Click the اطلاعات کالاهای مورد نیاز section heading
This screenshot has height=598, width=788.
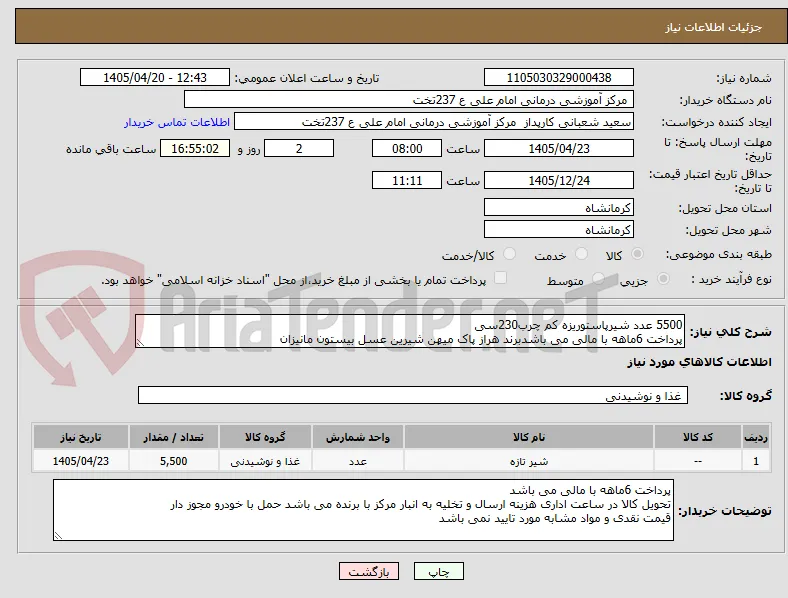pos(699,362)
